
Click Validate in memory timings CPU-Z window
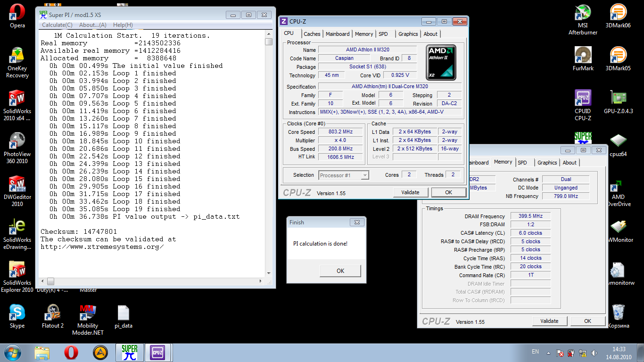(x=549, y=321)
